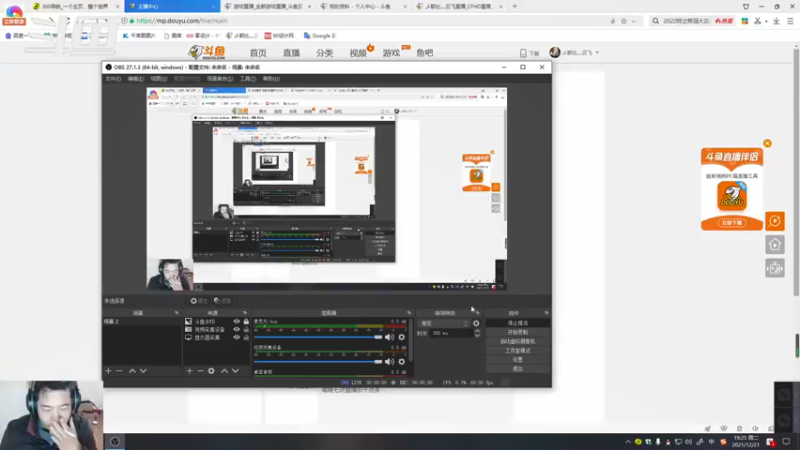800x450 pixels.
Task: Open 视频采集设备 mixer settings gear
Action: (x=402, y=362)
